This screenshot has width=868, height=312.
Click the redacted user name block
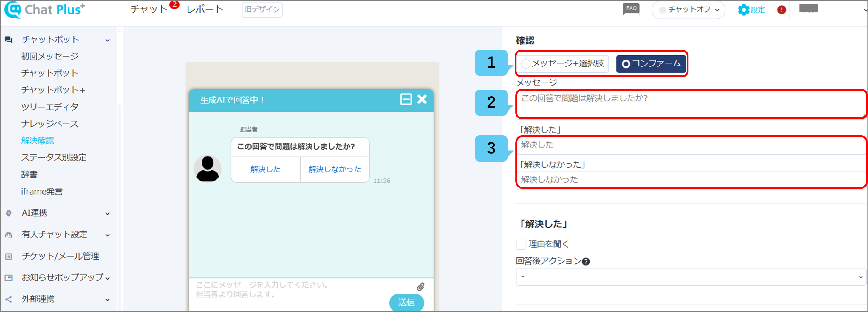coord(808,9)
